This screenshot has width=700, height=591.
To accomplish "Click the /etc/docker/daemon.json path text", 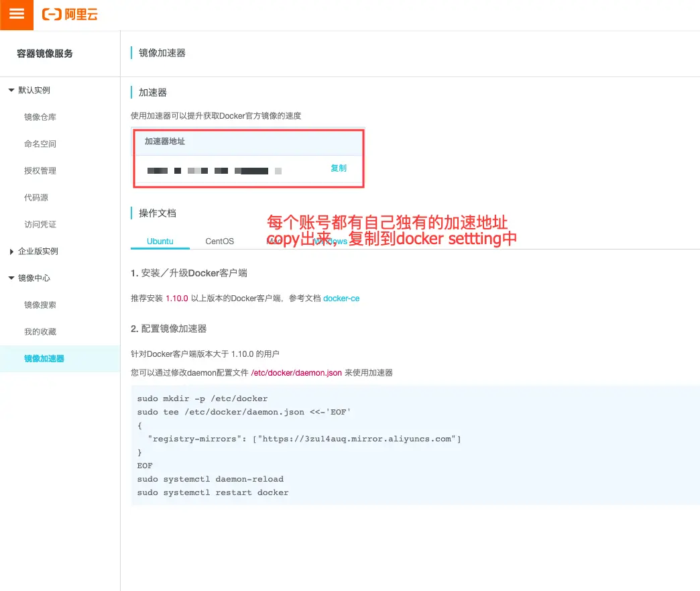I will coord(296,372).
